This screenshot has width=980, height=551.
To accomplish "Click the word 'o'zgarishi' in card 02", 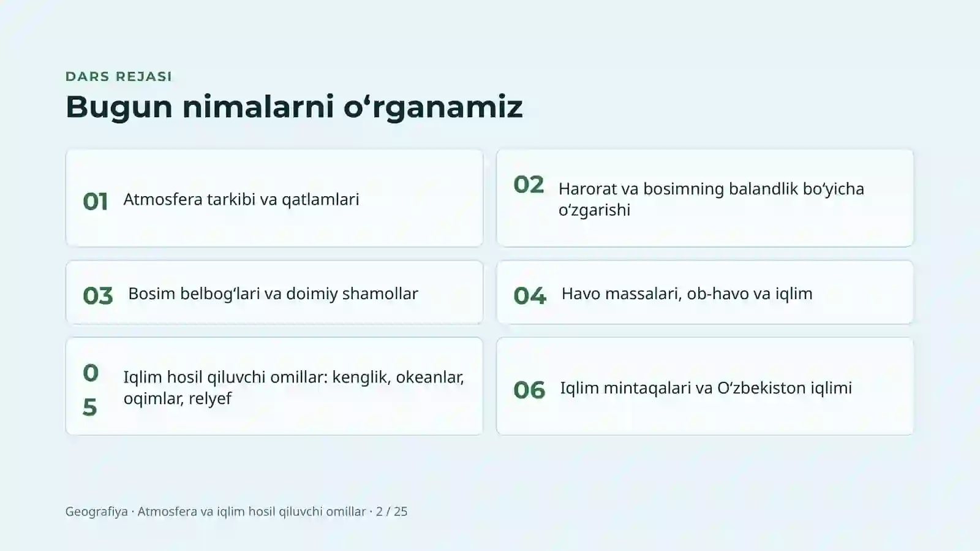I will point(594,210).
